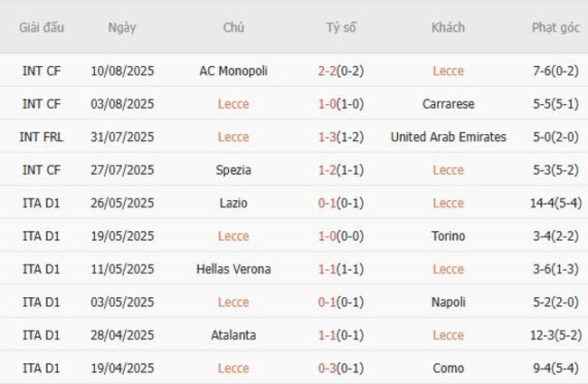Select the Hellas Verona team name

click(233, 269)
